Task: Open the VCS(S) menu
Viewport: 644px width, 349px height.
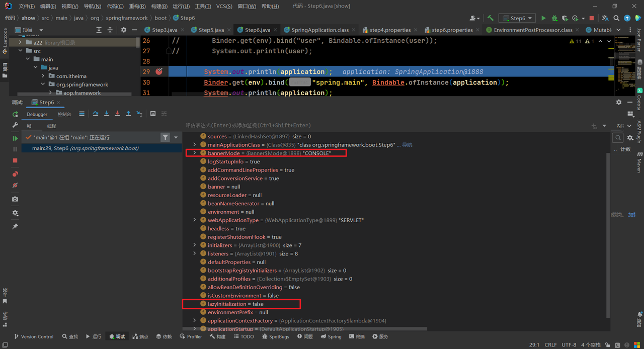Action: point(223,6)
